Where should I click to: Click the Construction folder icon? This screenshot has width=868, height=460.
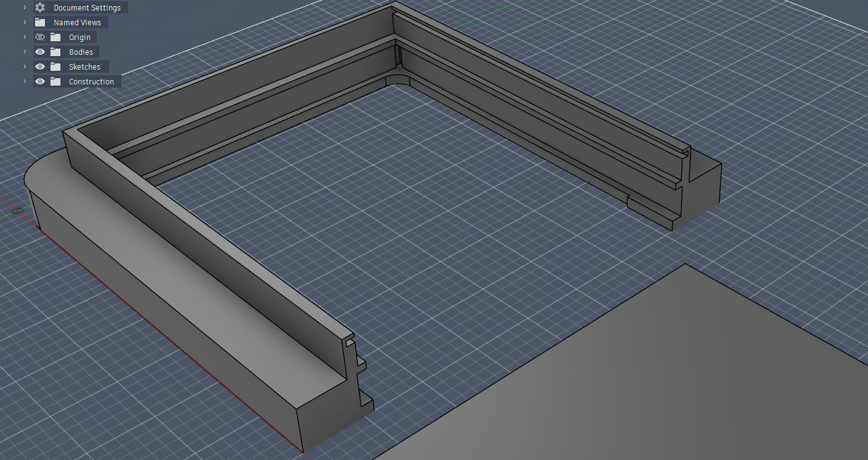pyautogui.click(x=55, y=81)
